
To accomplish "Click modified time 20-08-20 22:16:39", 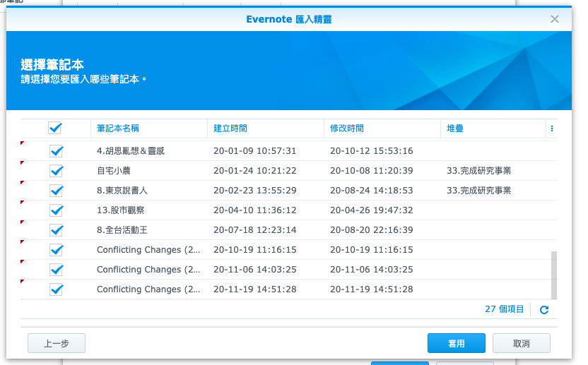I will [x=372, y=230].
